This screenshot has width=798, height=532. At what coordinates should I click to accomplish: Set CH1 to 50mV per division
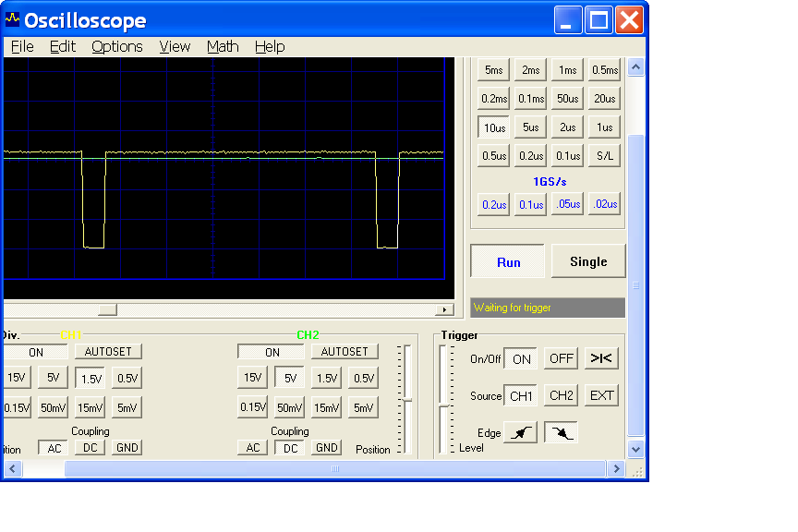coord(53,407)
